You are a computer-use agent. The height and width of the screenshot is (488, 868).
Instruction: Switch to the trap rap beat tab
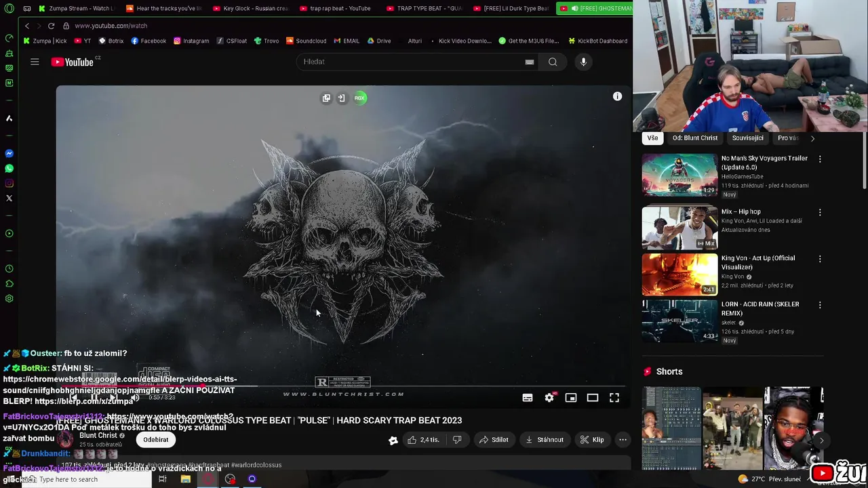[x=337, y=8]
